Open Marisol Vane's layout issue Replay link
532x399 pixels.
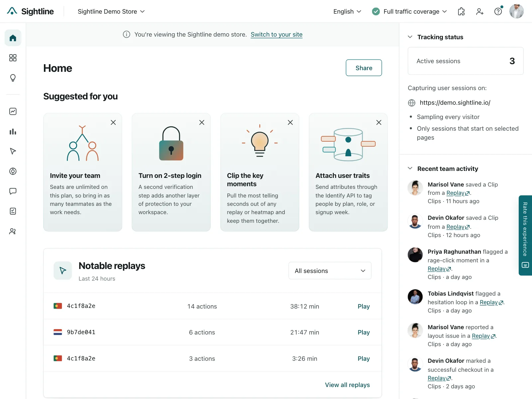coord(484,336)
